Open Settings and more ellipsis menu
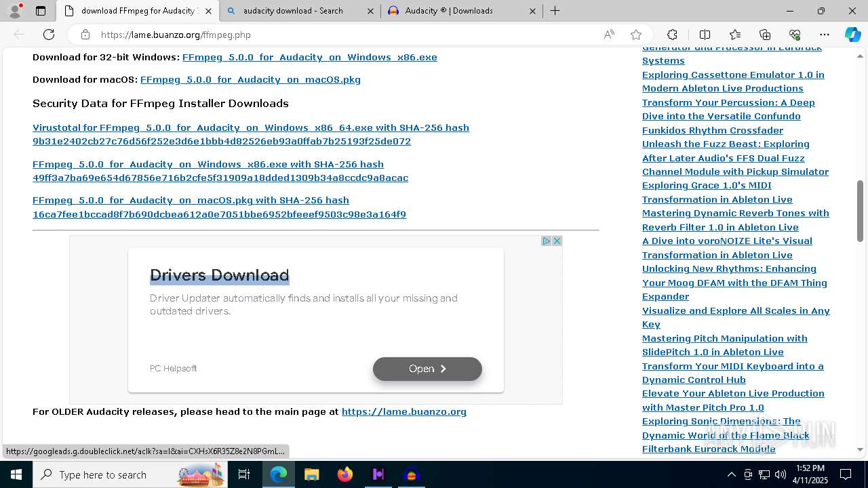The width and height of the screenshot is (868, 488). [x=825, y=35]
